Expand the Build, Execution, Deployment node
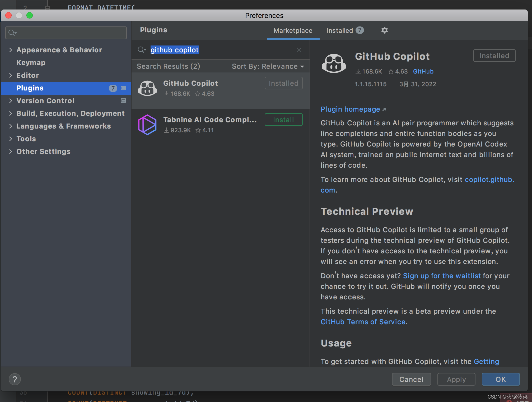The width and height of the screenshot is (532, 402). 11,113
